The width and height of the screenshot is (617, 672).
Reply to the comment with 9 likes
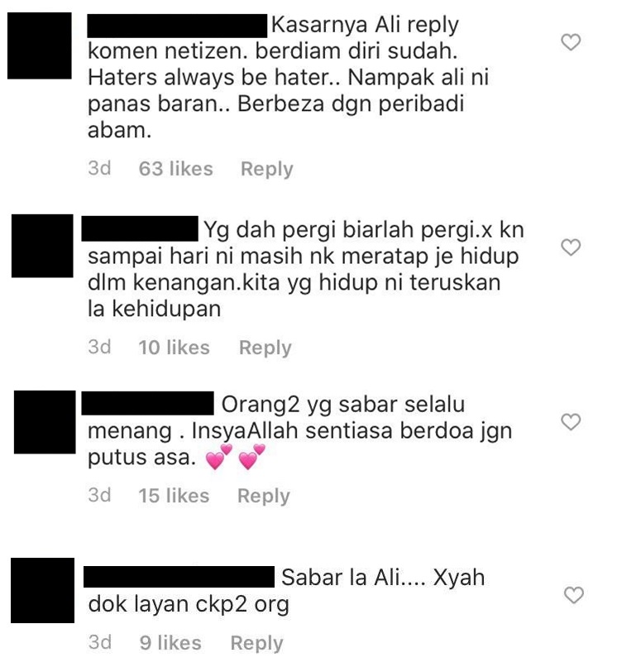(x=257, y=643)
